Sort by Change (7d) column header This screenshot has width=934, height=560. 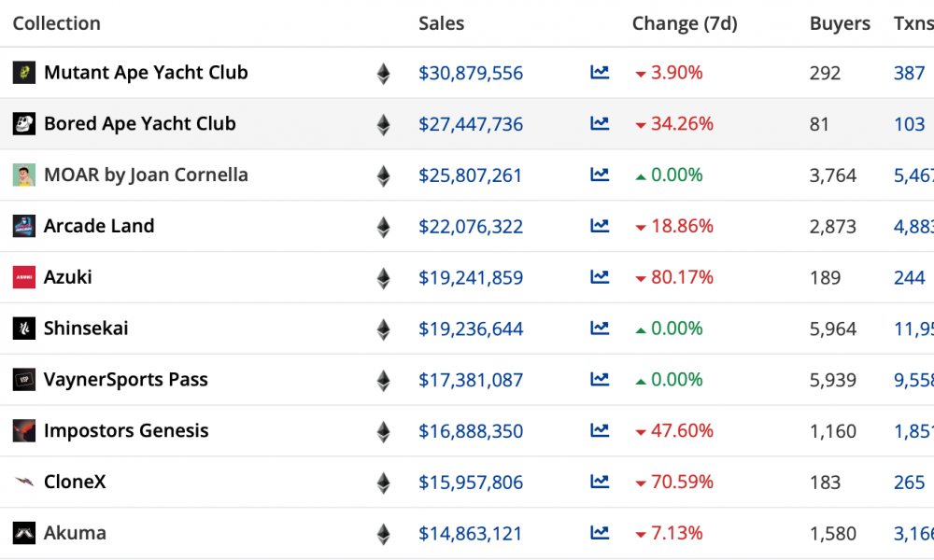point(685,24)
